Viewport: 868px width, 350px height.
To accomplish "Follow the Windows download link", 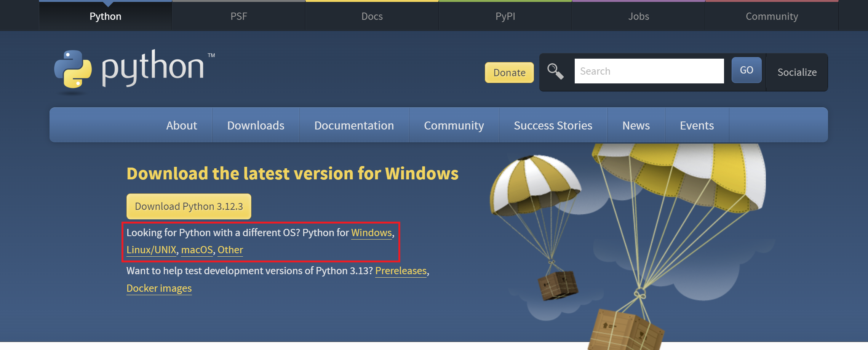I will 371,233.
